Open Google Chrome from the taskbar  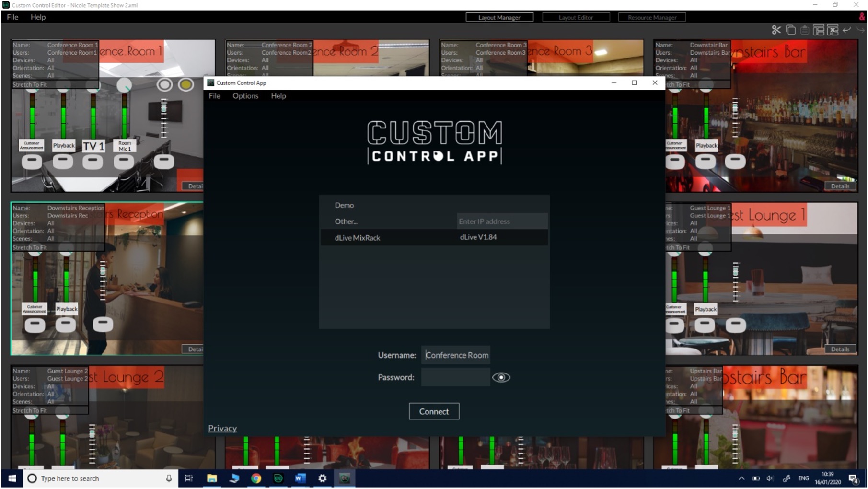click(256, 478)
